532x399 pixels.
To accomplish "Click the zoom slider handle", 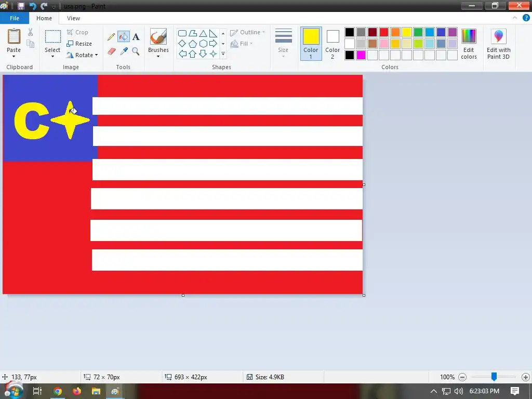I will (494, 376).
